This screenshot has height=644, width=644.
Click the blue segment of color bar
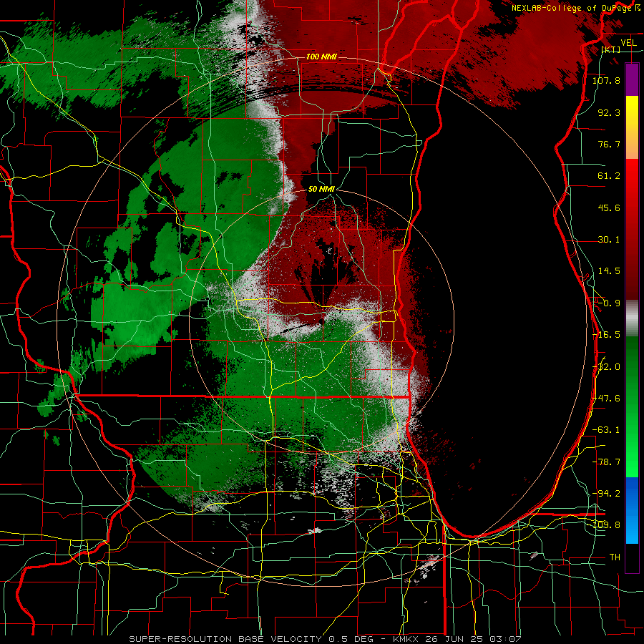pos(632,510)
